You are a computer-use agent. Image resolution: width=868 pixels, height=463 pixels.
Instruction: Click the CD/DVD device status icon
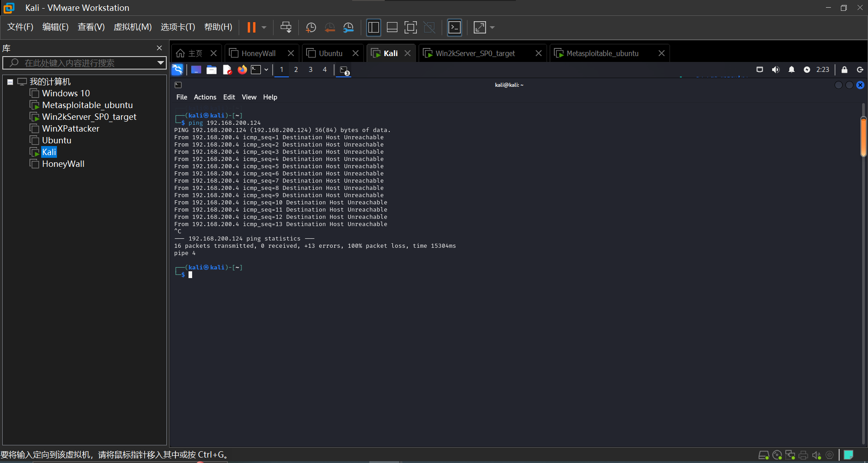[777, 455]
